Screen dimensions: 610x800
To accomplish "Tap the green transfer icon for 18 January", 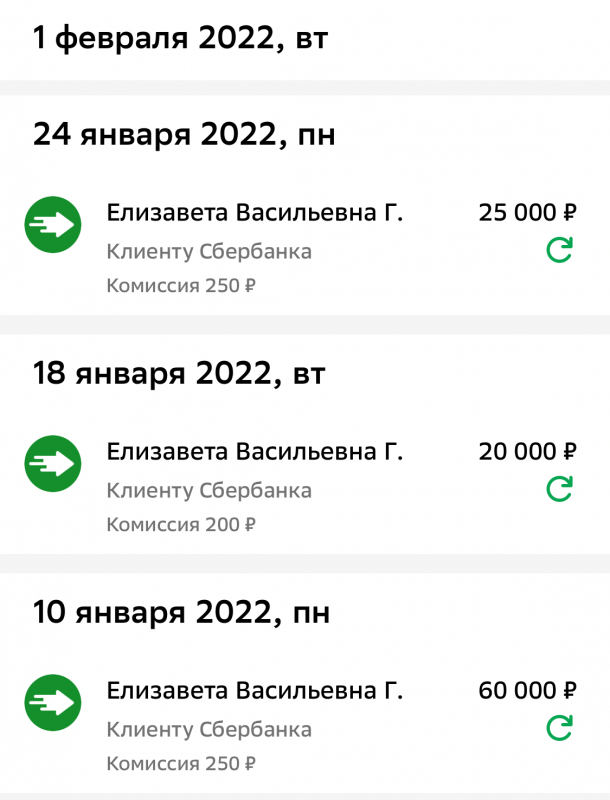I will [x=52, y=464].
